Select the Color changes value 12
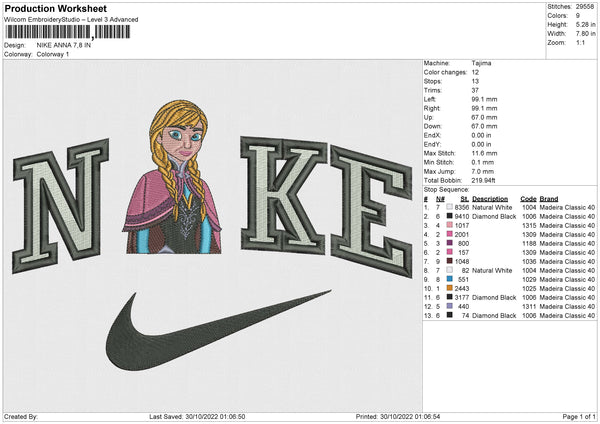Screen dimensions: 600x424 pyautogui.click(x=475, y=72)
